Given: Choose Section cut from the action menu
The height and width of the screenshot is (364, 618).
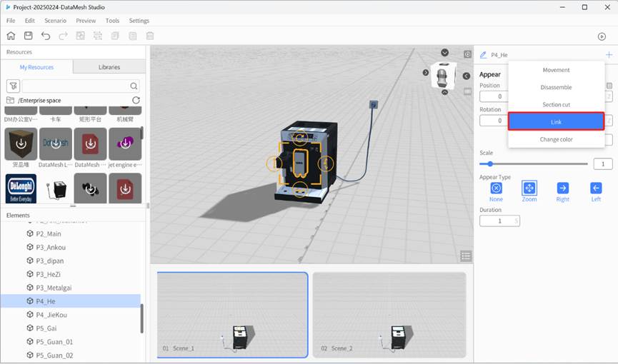Looking at the screenshot, I should point(556,105).
